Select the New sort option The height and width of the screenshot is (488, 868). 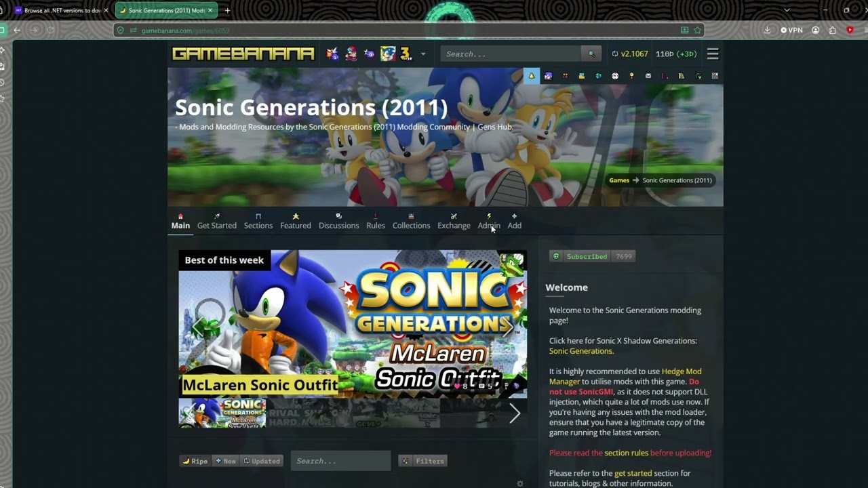226,461
